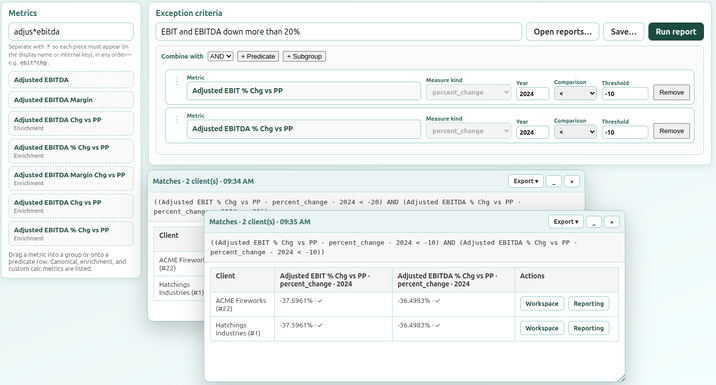Screen dimensions: 716x385
Task: Click the Run report button
Action: tap(676, 32)
